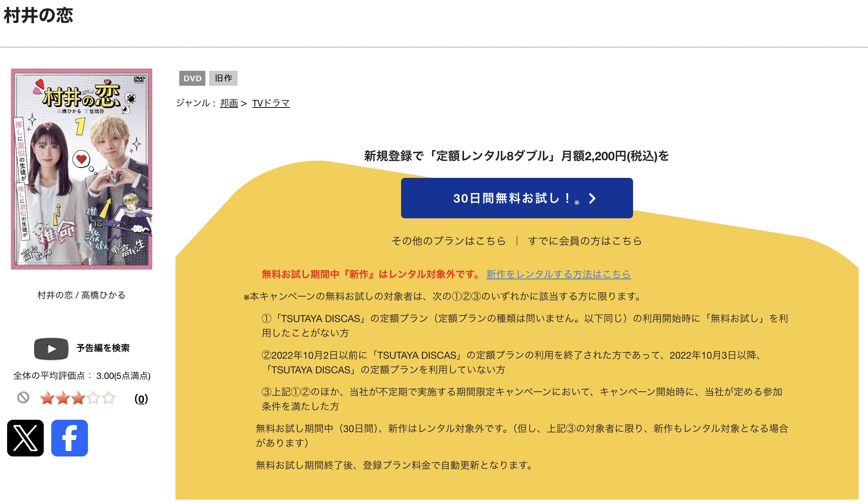Viewport: 868px width, 504px height.
Task: Open すでに会員の方はこちら link
Action: [585, 241]
